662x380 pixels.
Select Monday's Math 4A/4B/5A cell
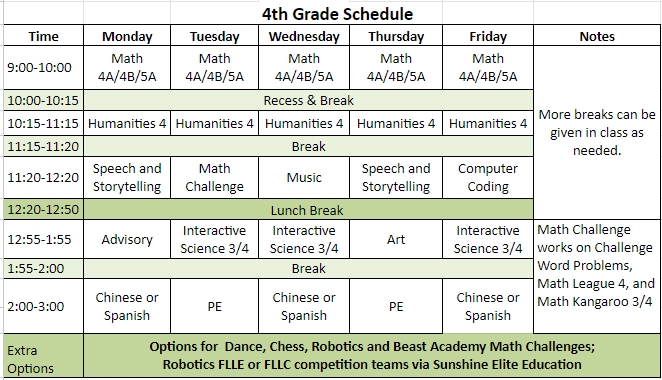[x=127, y=68]
